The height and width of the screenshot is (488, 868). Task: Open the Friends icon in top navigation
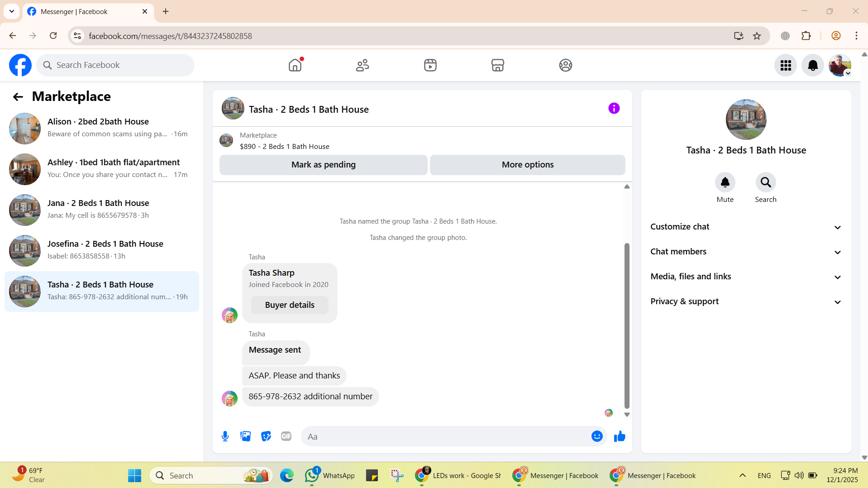(362, 65)
